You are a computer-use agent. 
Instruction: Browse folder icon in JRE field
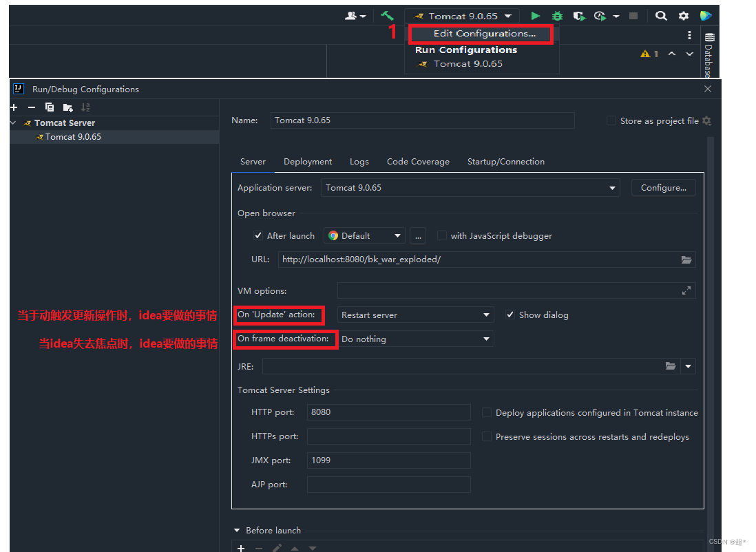click(671, 366)
